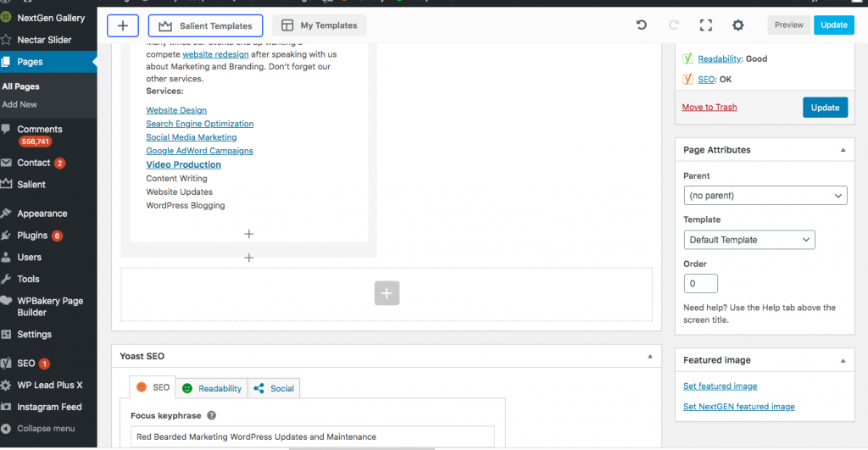Screen dimensions: 868x450
Task: Open the Template dropdown
Action: click(749, 240)
